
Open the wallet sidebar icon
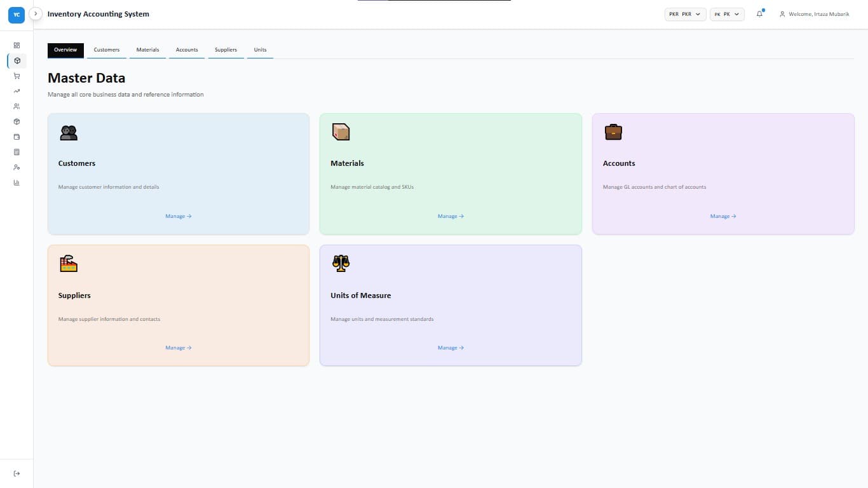(17, 137)
